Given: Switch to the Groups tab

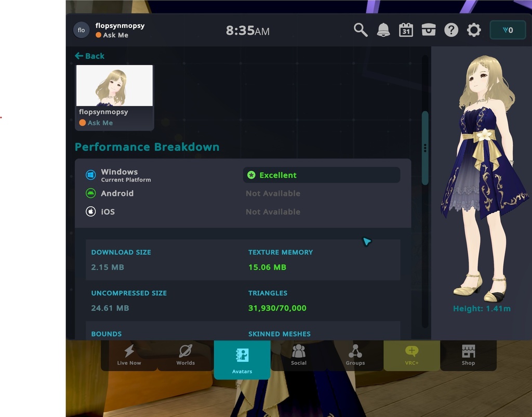Looking at the screenshot, I should click(x=355, y=356).
